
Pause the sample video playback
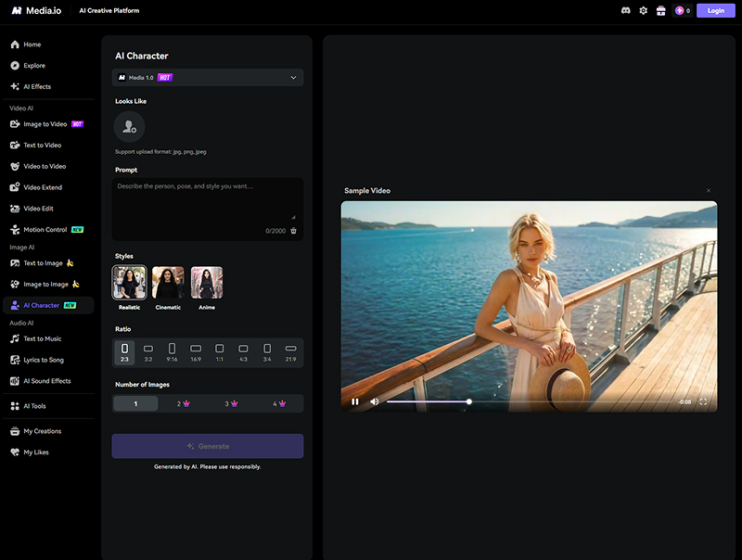pyautogui.click(x=355, y=401)
